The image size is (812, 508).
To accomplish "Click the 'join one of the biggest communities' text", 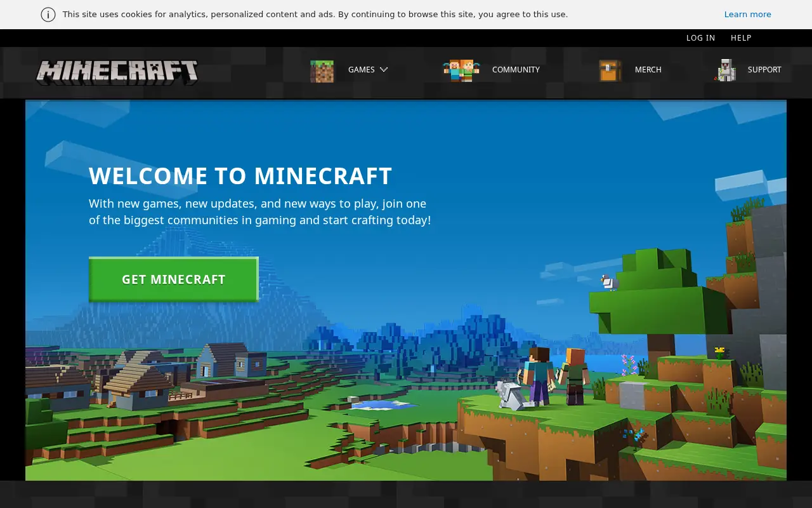I will (x=260, y=212).
